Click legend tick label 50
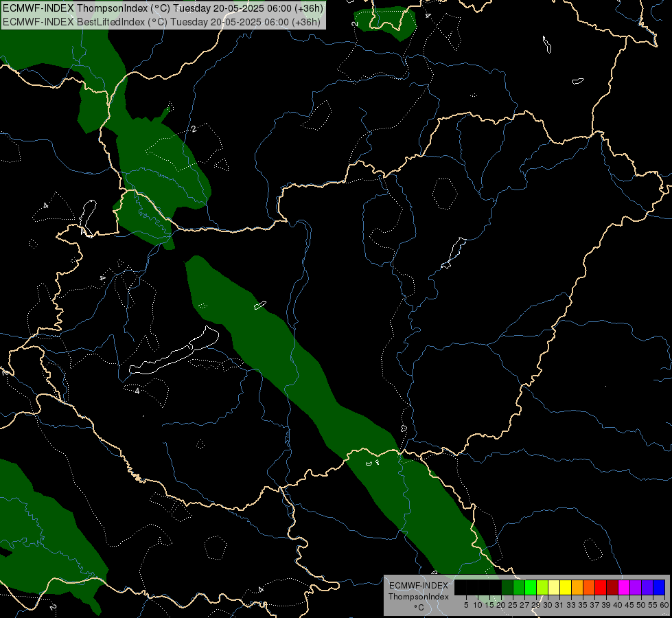 pyautogui.click(x=641, y=605)
